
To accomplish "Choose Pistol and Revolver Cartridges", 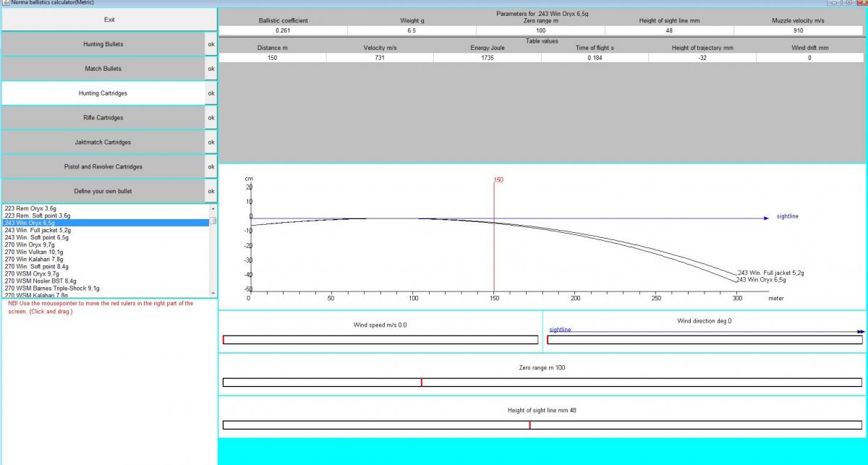I will pyautogui.click(x=103, y=167).
